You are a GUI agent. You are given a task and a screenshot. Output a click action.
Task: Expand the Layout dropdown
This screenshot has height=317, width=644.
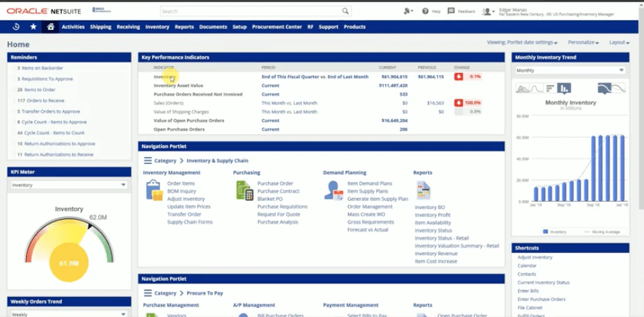pyautogui.click(x=620, y=42)
